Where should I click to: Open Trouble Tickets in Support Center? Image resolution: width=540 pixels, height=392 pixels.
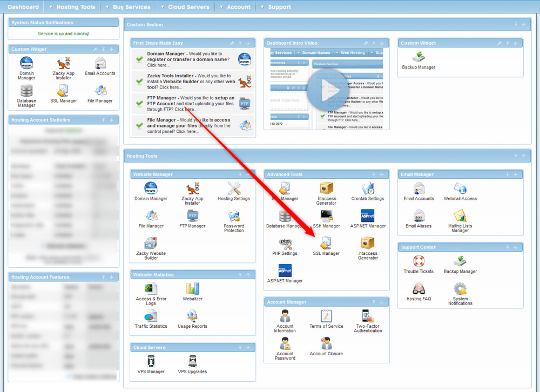click(x=418, y=263)
